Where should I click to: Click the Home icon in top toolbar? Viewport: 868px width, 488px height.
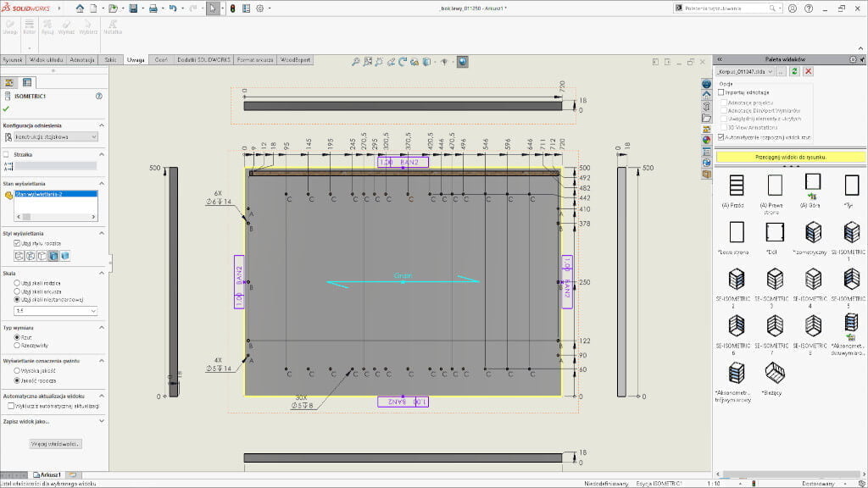[80, 8]
